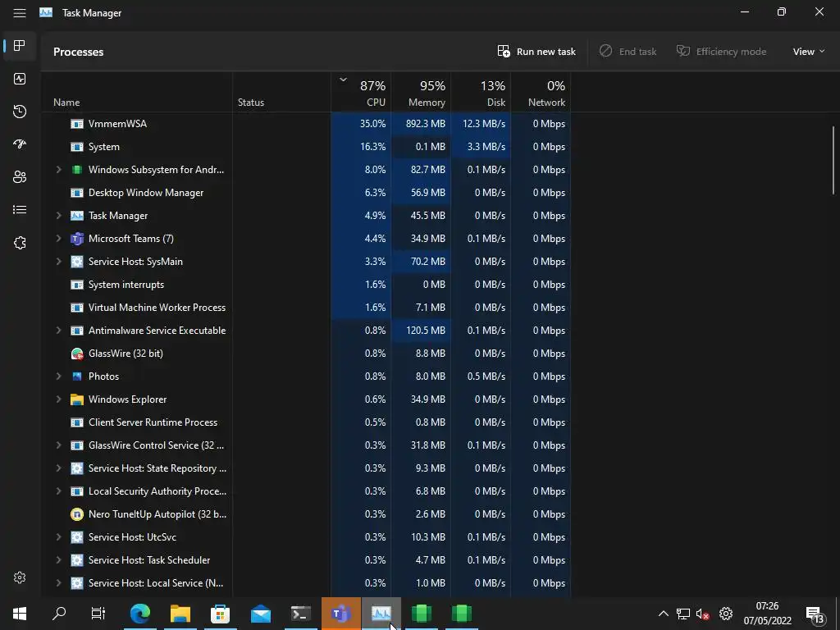Viewport: 840px width, 630px height.
Task: Open the Services page in sidebar
Action: [x=20, y=243]
